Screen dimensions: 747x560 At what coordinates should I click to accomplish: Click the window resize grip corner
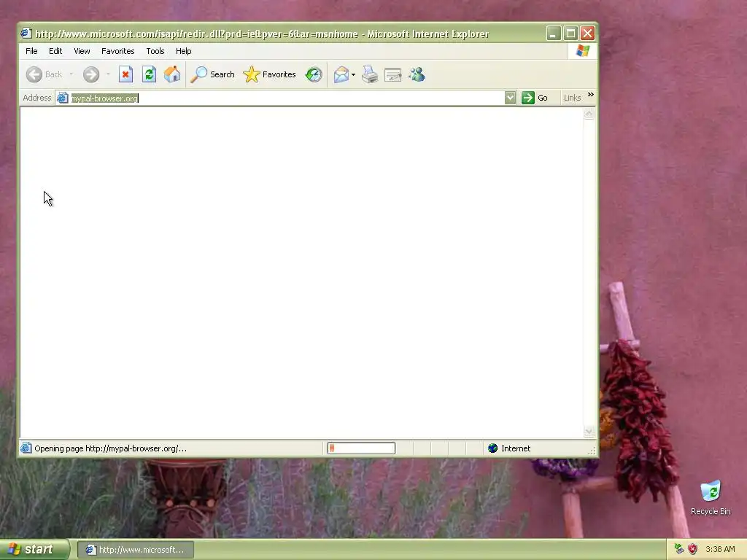[x=592, y=451]
